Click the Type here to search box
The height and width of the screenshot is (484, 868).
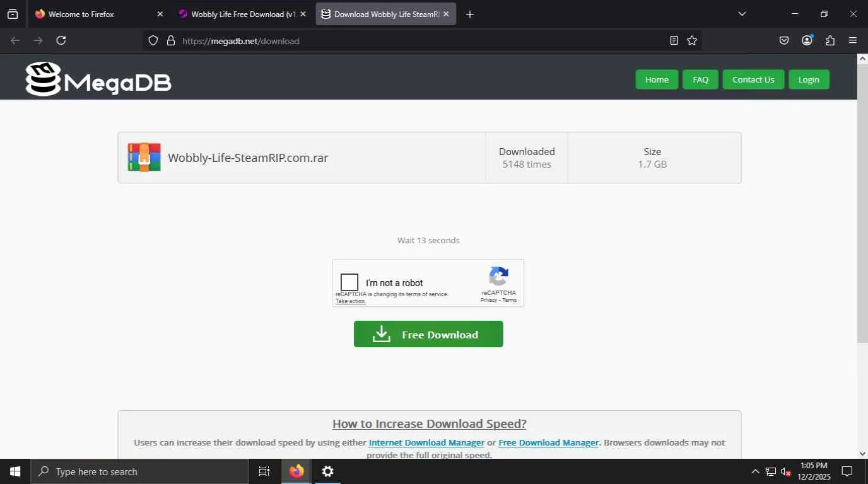pos(139,471)
